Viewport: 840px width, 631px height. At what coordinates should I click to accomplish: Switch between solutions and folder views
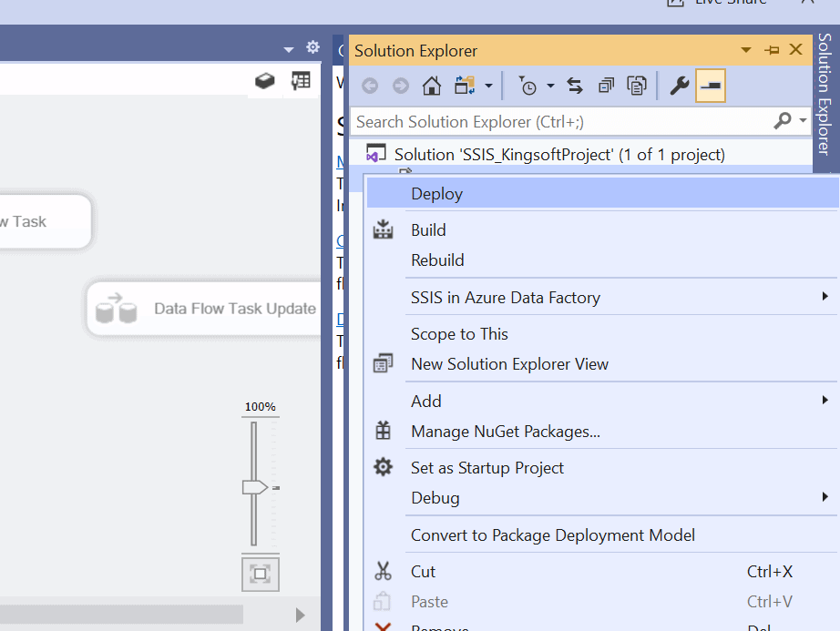pyautogui.click(x=465, y=86)
